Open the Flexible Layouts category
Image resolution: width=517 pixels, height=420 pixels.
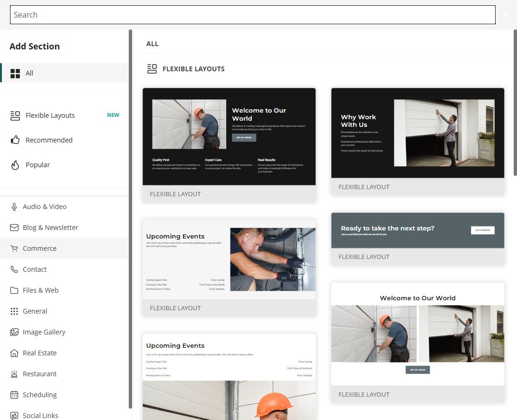click(64, 115)
